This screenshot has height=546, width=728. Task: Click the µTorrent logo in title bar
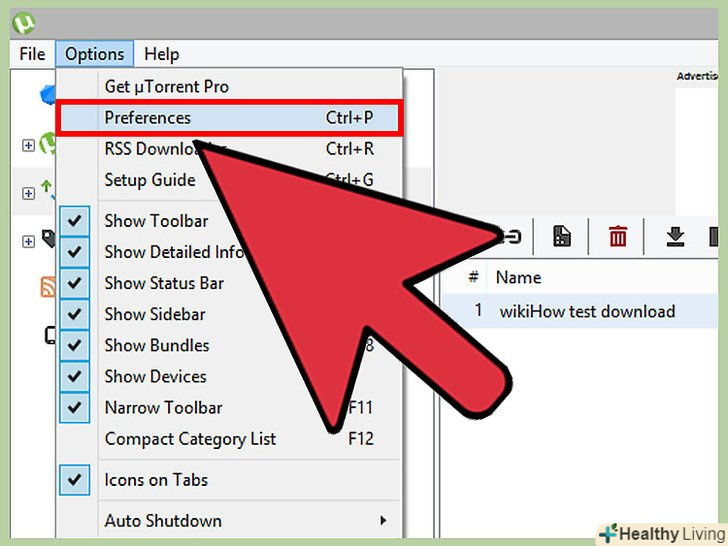24,23
